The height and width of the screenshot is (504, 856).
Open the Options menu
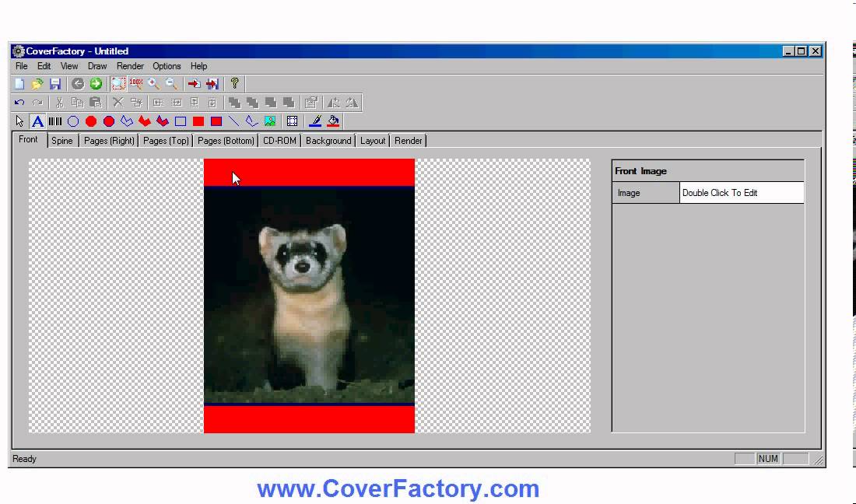coord(167,66)
